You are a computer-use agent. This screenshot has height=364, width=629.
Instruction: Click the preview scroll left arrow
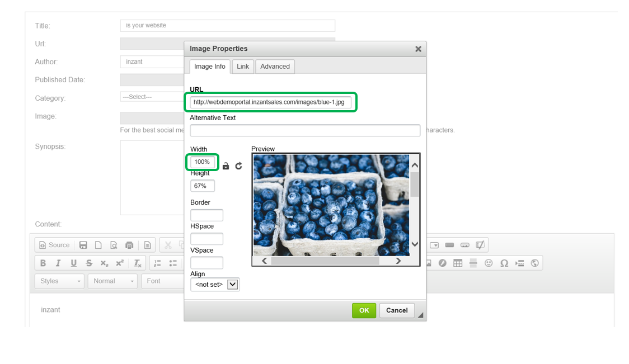coord(264,261)
